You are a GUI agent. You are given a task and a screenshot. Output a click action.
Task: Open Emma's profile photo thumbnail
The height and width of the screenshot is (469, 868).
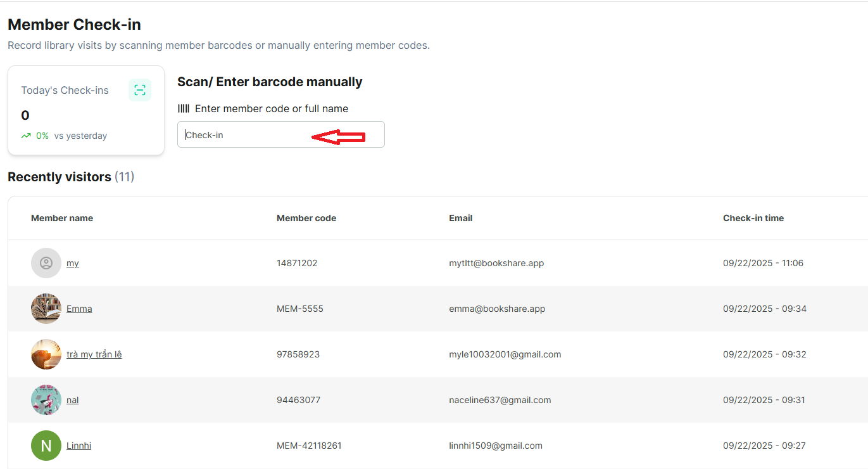tap(46, 309)
